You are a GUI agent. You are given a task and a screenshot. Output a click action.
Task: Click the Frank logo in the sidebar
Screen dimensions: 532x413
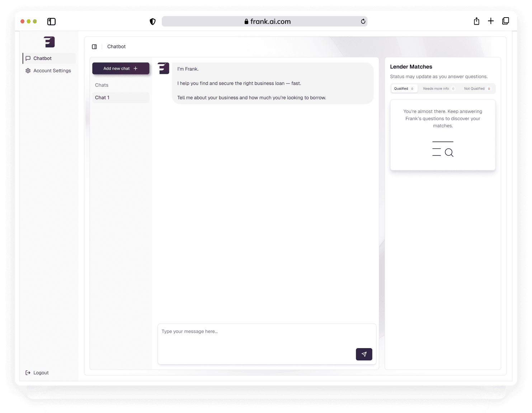pos(49,42)
